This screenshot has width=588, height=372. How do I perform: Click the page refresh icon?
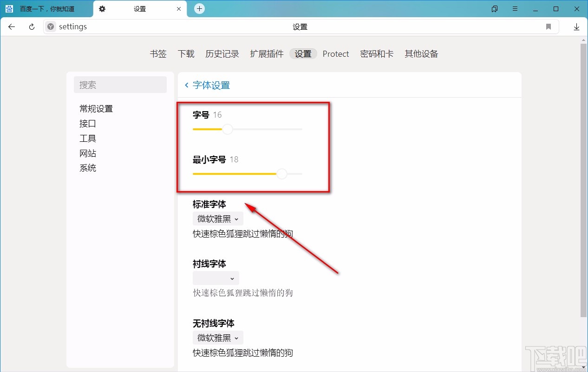click(31, 27)
